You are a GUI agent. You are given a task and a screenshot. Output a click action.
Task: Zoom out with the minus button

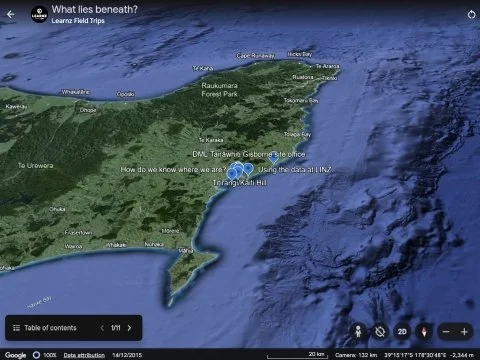[x=446, y=332]
